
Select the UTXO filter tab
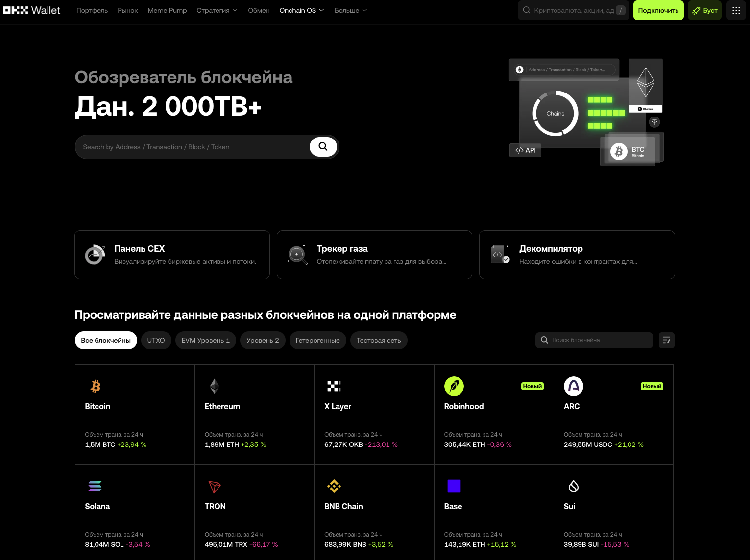click(x=156, y=340)
